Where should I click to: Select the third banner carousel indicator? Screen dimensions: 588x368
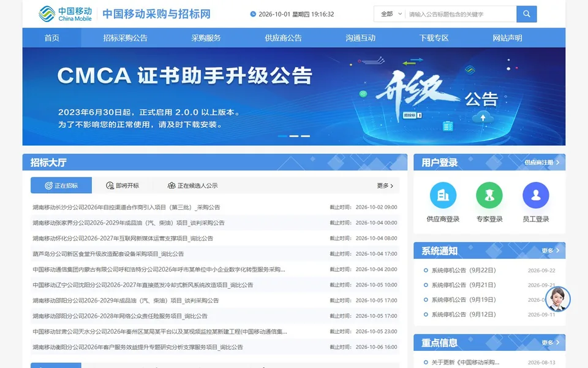pos(305,136)
